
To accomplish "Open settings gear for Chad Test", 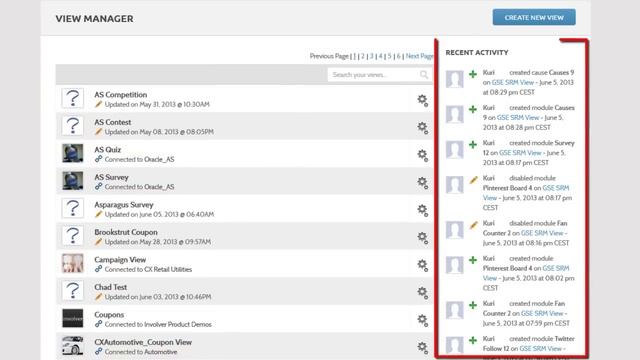I will (422, 293).
